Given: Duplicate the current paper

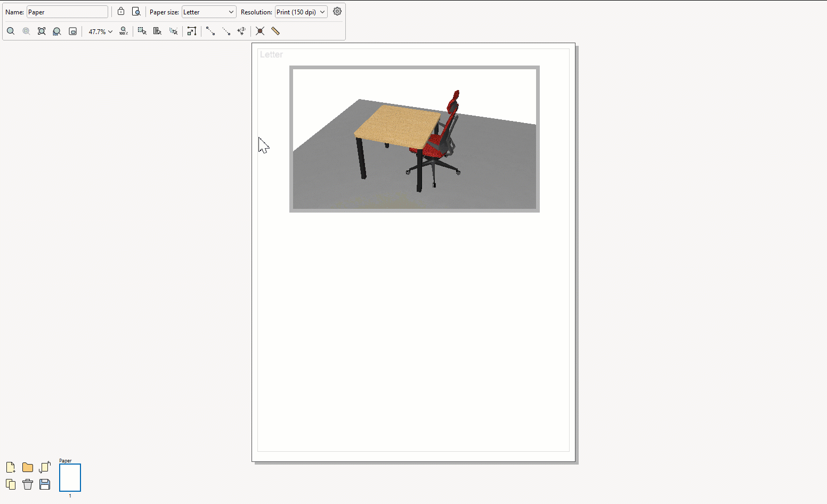Looking at the screenshot, I should point(11,484).
